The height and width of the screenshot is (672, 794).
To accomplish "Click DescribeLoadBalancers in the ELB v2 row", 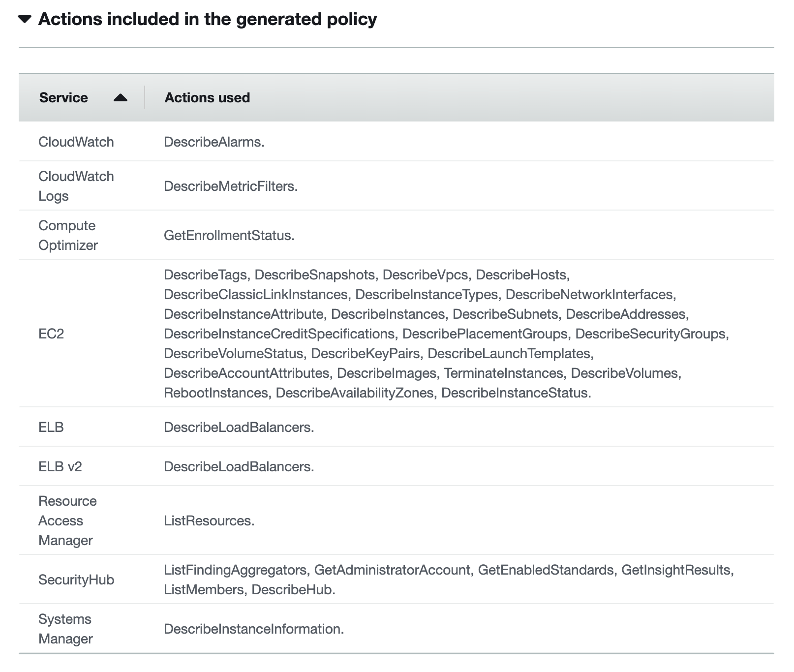I will tap(239, 466).
